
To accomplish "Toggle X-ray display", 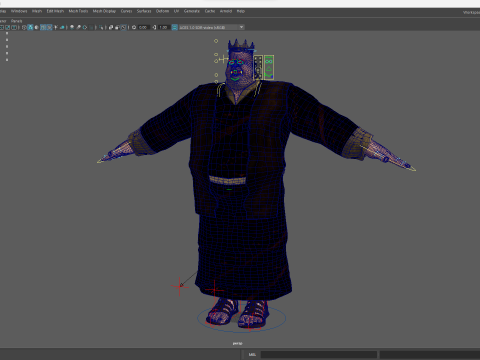I will 111,27.
